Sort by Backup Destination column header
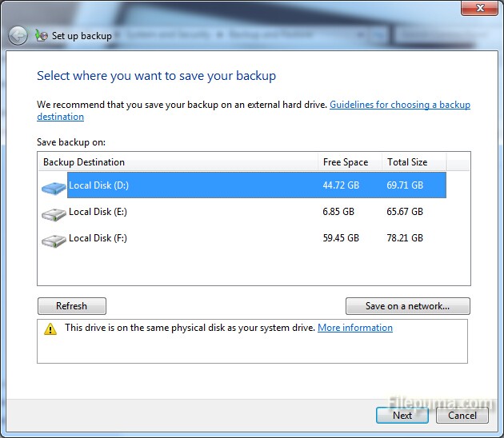504x438 pixels. pyautogui.click(x=178, y=162)
